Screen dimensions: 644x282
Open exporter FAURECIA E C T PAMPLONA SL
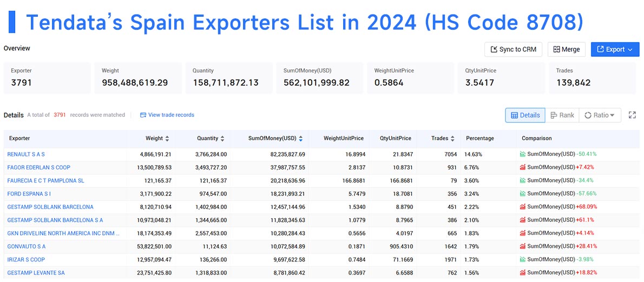[x=45, y=180]
